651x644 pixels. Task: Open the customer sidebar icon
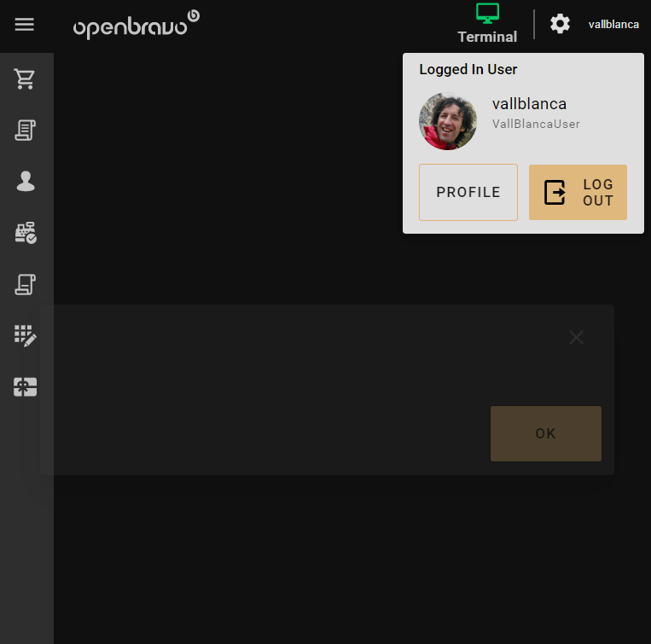26,182
